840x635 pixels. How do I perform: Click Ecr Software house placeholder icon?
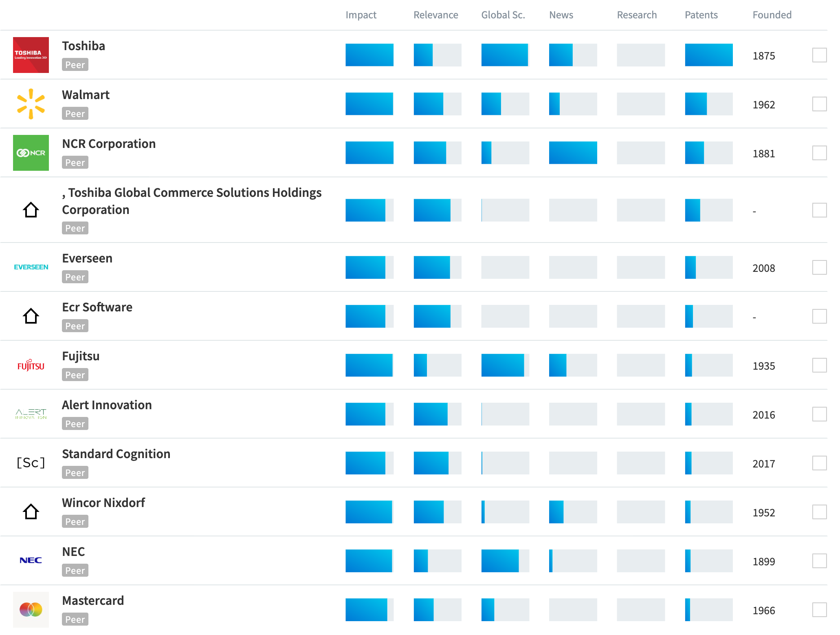[31, 316]
